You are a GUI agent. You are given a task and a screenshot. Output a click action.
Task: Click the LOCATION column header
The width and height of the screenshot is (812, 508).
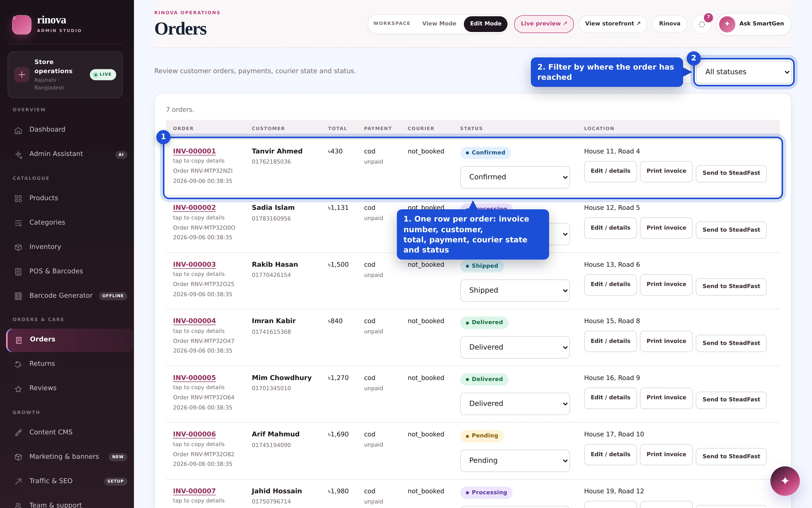[599, 128]
